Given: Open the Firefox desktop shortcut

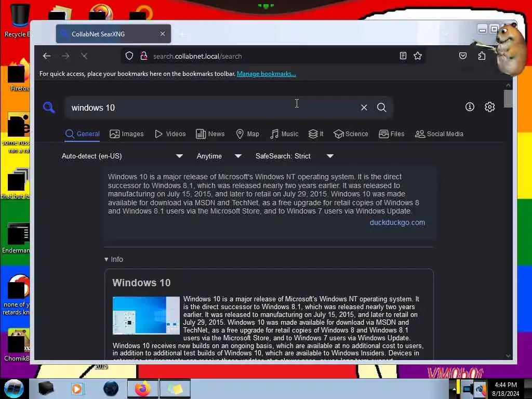Looking at the screenshot, I should [x=17, y=75].
